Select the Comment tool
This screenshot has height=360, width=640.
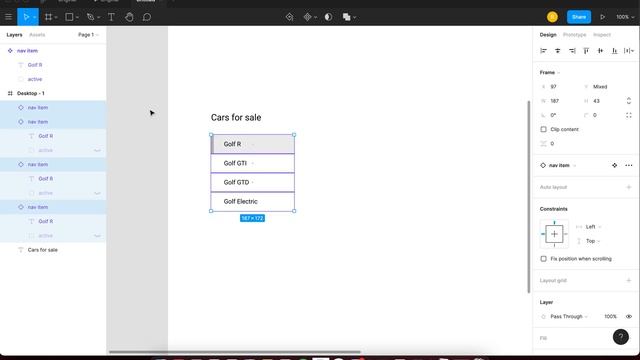point(147,17)
